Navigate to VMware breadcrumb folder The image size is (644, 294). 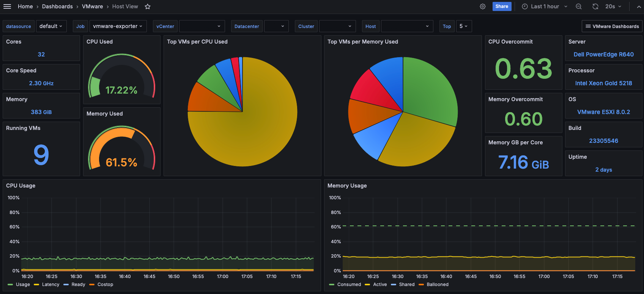(x=92, y=6)
